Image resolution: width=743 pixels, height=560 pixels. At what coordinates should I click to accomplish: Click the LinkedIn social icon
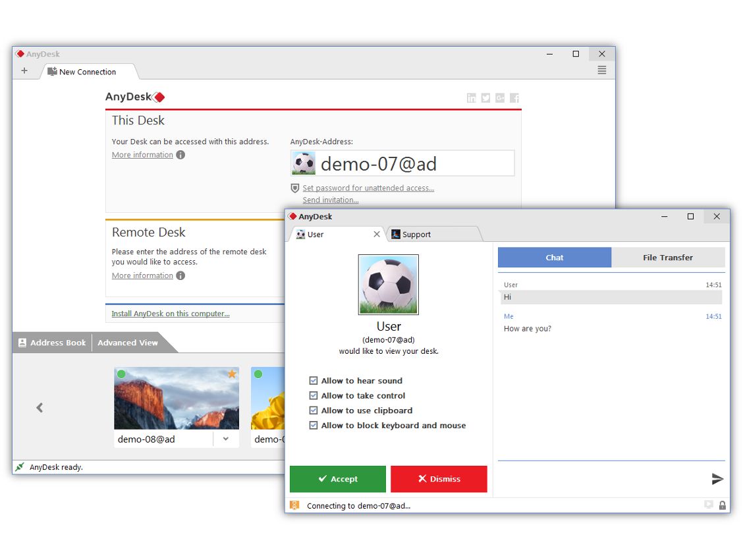471,98
